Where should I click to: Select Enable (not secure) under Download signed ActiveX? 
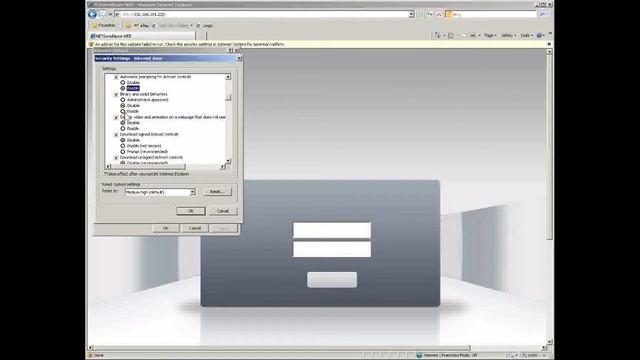coord(122,146)
